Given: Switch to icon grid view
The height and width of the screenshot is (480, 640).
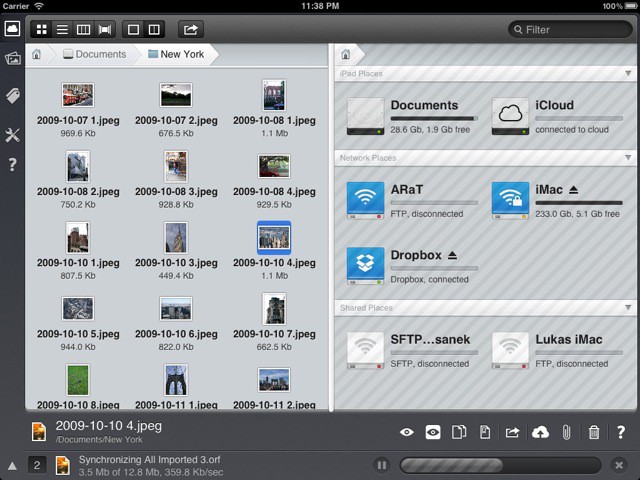Looking at the screenshot, I should pos(42,29).
